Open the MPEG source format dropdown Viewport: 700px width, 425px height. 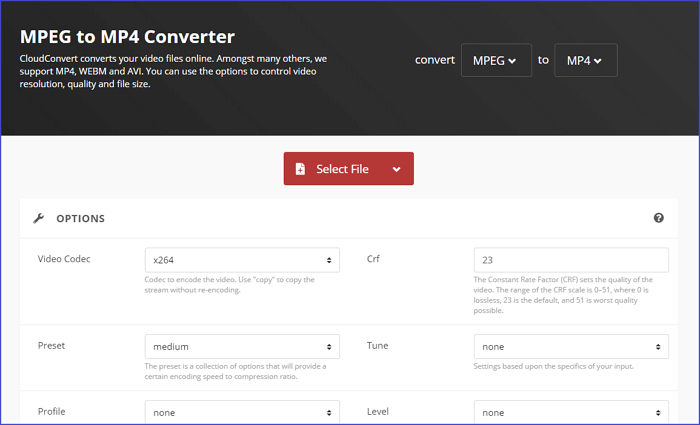pos(495,61)
